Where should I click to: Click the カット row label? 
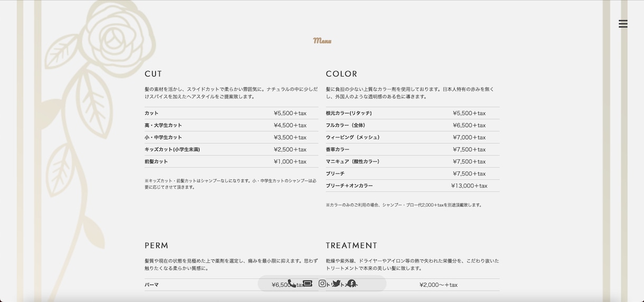(x=151, y=113)
